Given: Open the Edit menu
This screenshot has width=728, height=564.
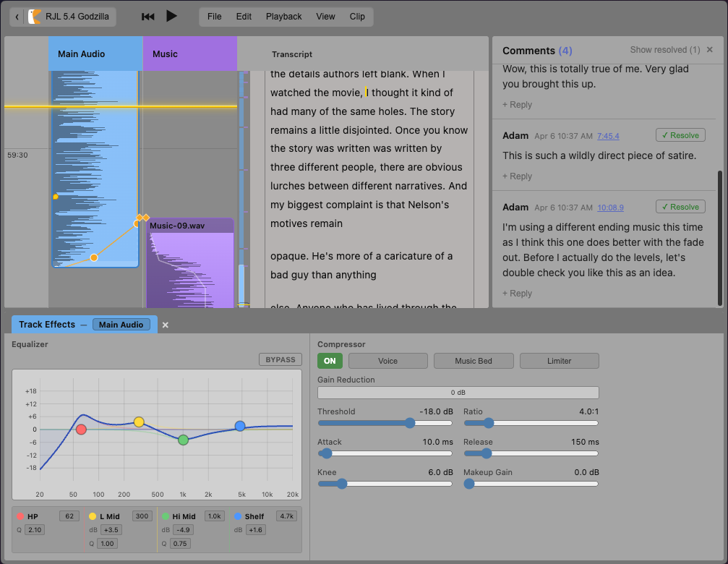Looking at the screenshot, I should point(244,17).
